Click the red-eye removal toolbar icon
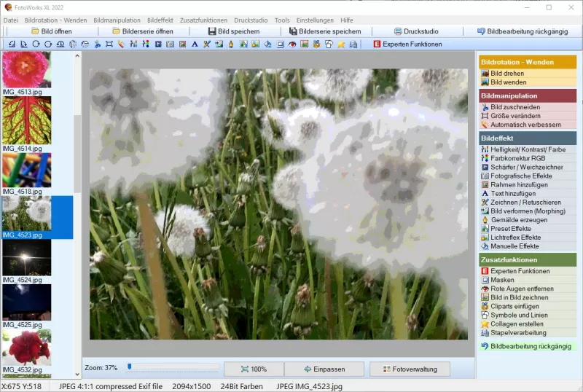The width and height of the screenshot is (583, 392). (292, 44)
